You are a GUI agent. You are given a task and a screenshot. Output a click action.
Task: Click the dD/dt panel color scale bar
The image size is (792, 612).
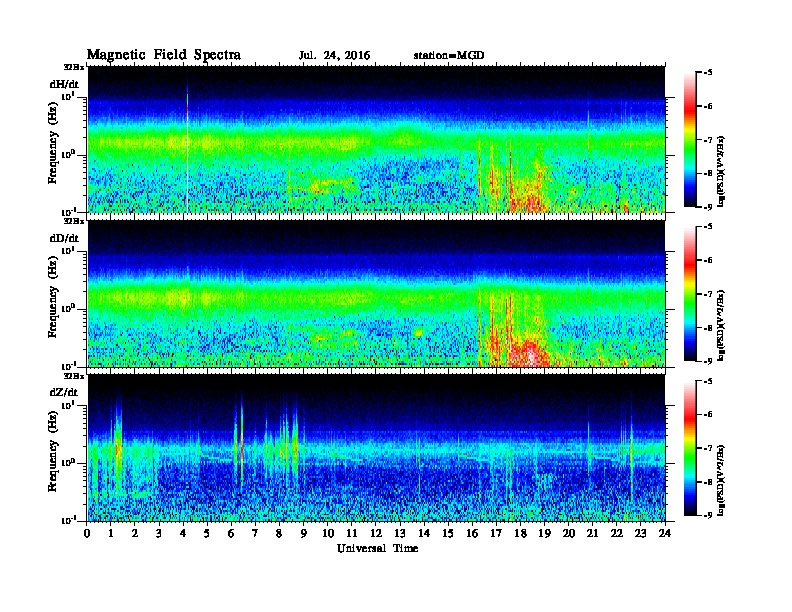pyautogui.click(x=690, y=294)
